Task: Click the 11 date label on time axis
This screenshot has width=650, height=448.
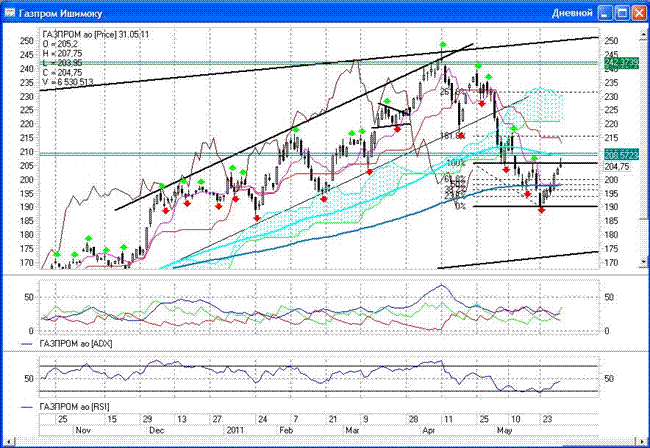Action: point(449,419)
